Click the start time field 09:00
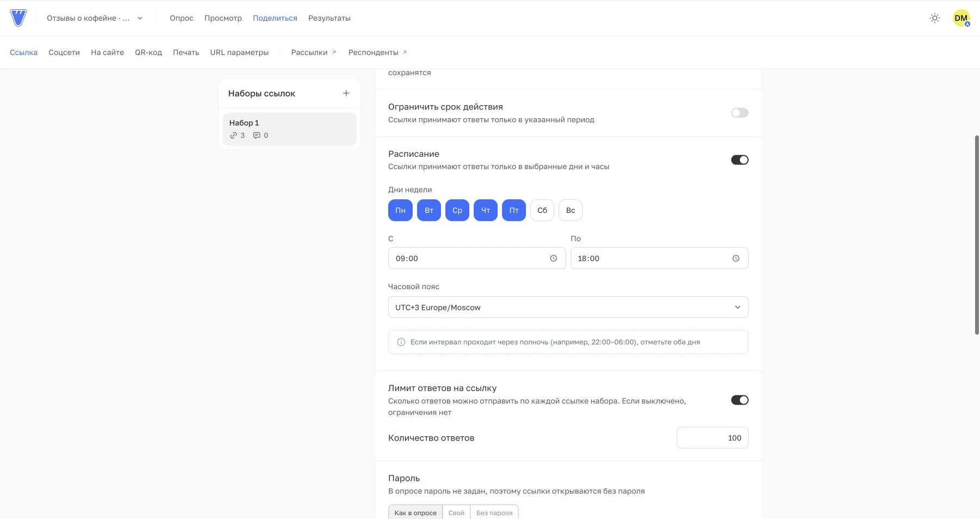 [477, 258]
